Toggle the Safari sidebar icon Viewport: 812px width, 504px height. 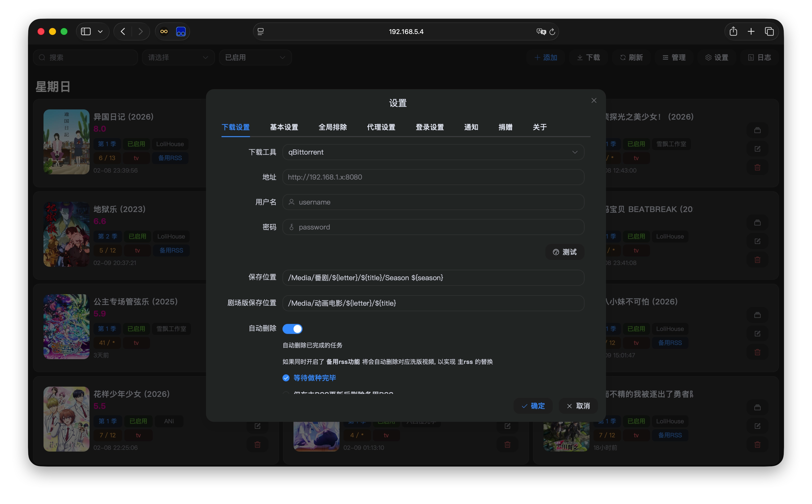click(x=86, y=31)
